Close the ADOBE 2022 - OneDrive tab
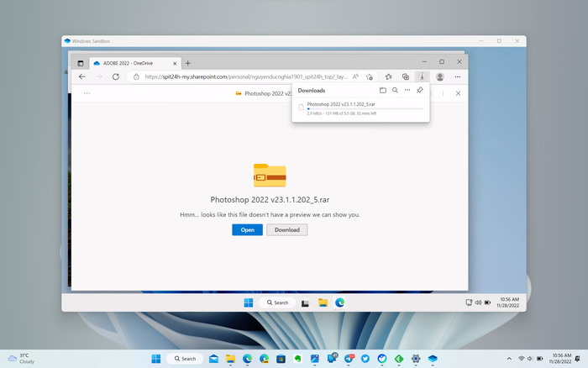The height and width of the screenshot is (368, 588). (175, 63)
